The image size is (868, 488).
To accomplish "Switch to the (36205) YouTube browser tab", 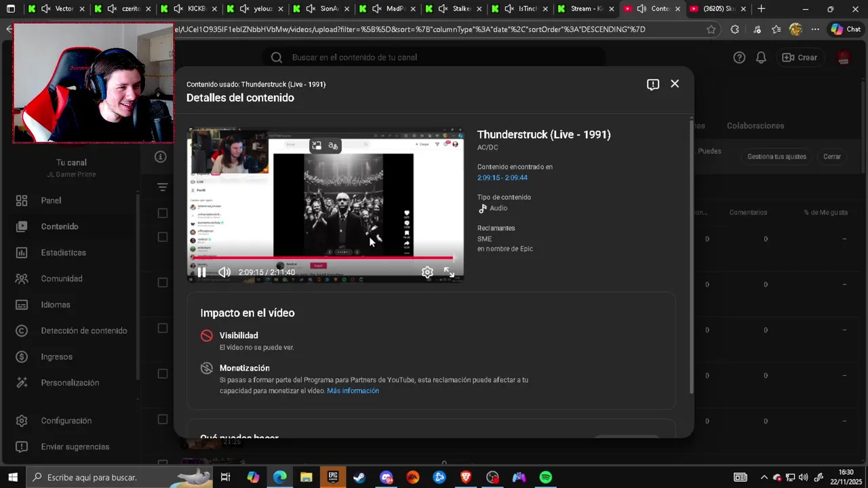I will 719,9.
